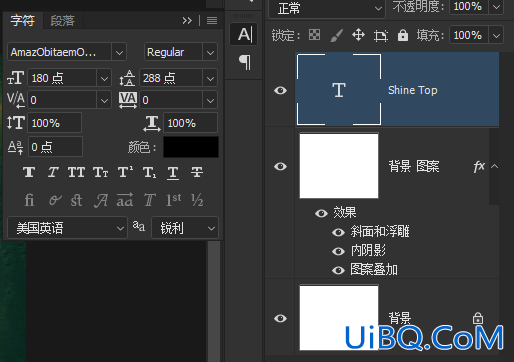The image size is (514, 362).
Task: Click the leading icon beside 288 点
Action: (x=127, y=78)
